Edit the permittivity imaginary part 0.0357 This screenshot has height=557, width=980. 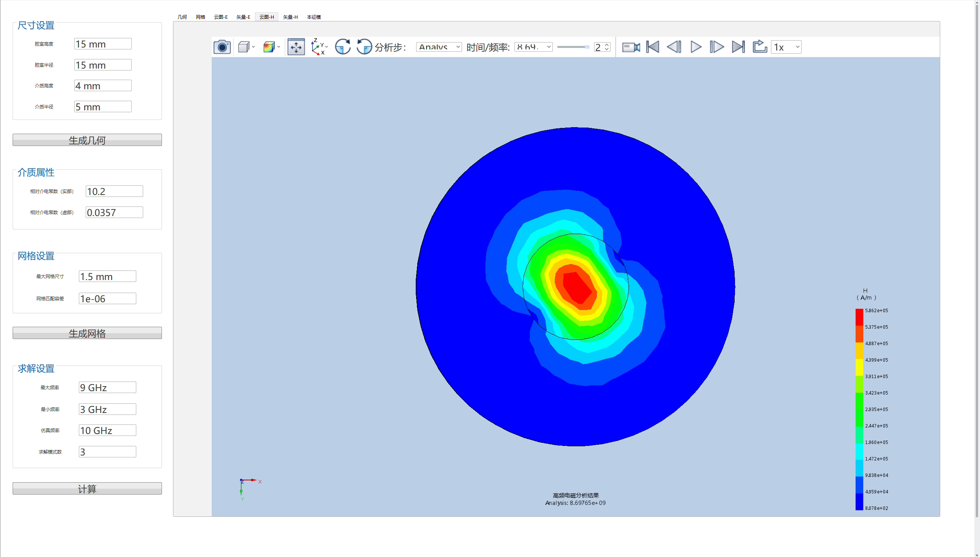click(114, 212)
